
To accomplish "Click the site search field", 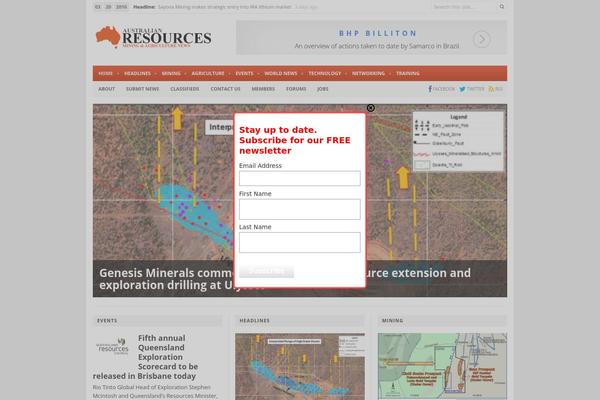I will [x=463, y=6].
